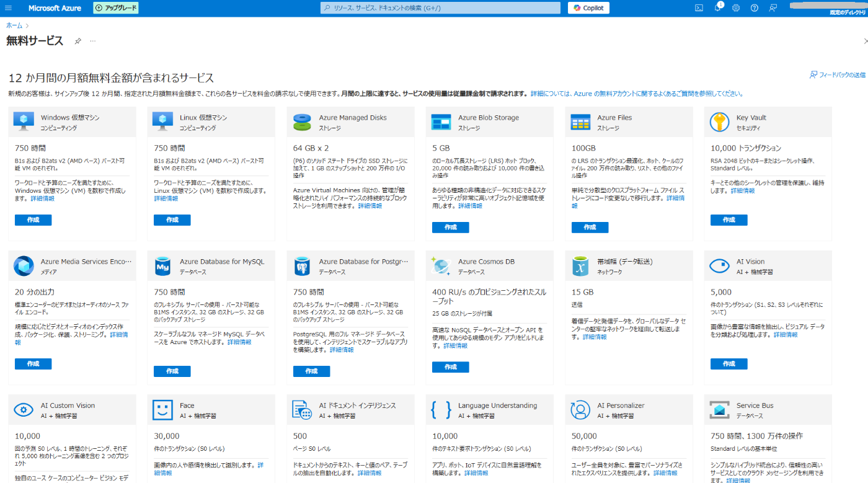This screenshot has height=483, width=868.
Task: Click 作成 on Azure Files card
Action: click(590, 228)
